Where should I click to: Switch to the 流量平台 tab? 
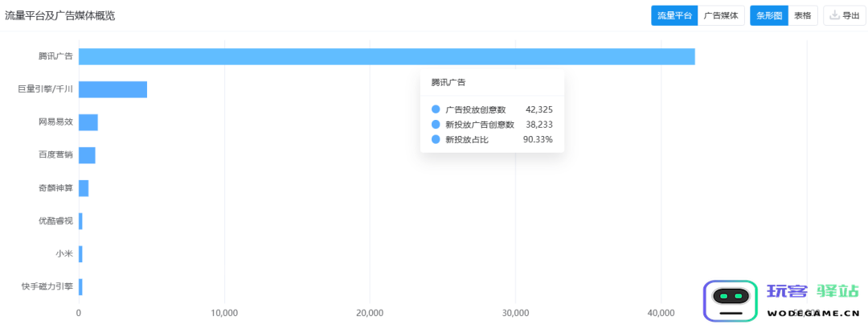(x=674, y=15)
